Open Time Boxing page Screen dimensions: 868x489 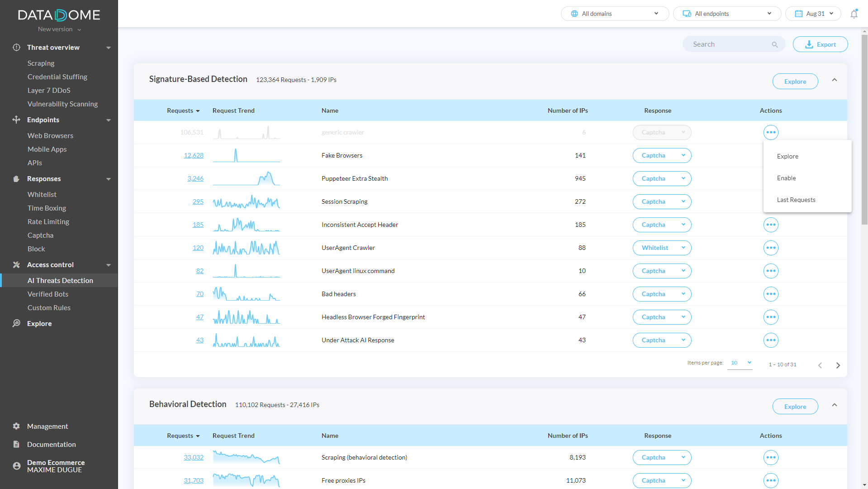point(47,208)
